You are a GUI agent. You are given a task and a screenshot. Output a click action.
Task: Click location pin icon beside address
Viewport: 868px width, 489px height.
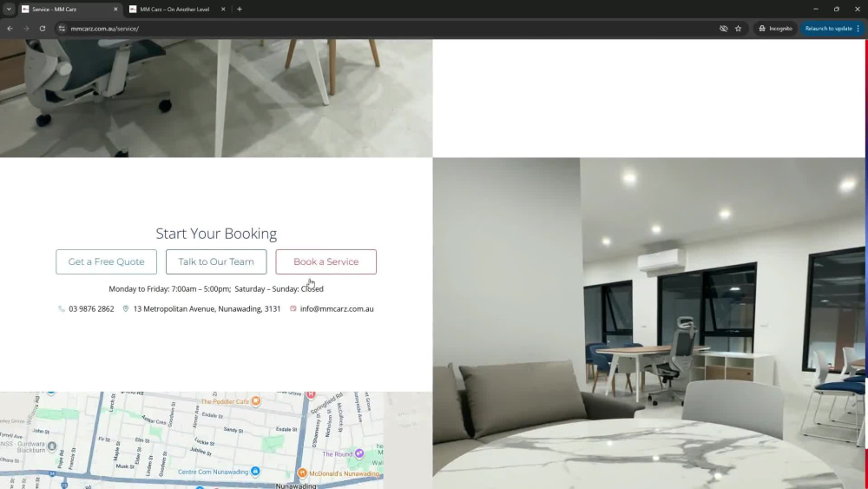point(126,309)
